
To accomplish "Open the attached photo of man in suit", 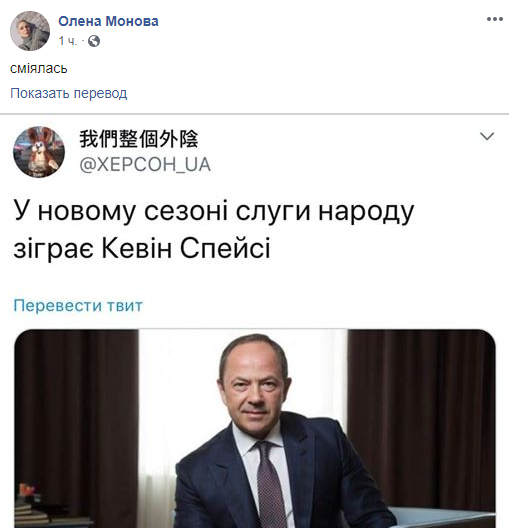I will pyautogui.click(x=255, y=428).
